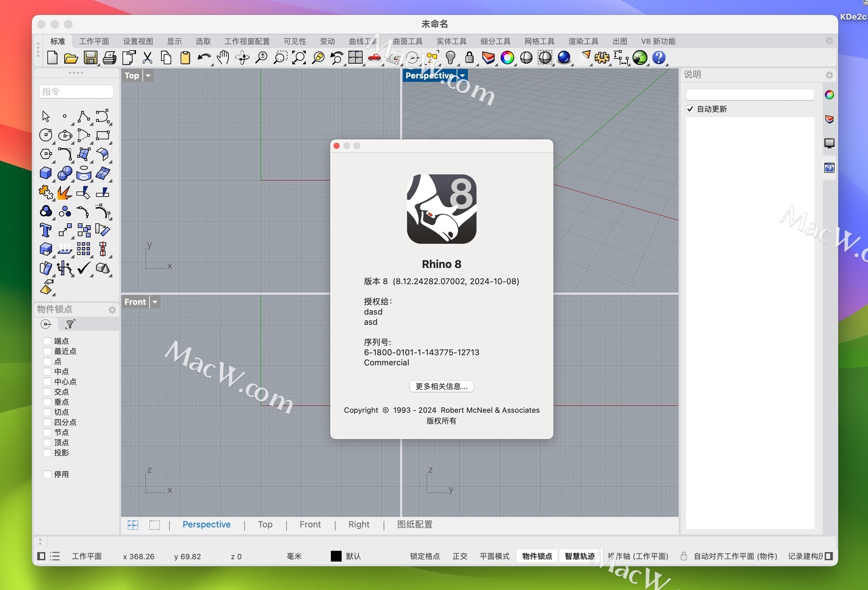Open the osnap filter funnel menu
The width and height of the screenshot is (868, 590).
[70, 324]
